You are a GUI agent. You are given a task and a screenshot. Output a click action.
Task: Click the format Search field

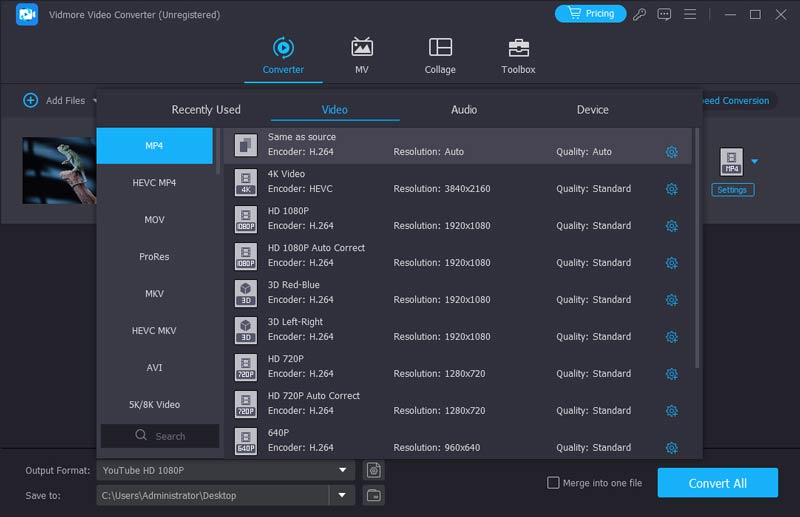coord(160,436)
